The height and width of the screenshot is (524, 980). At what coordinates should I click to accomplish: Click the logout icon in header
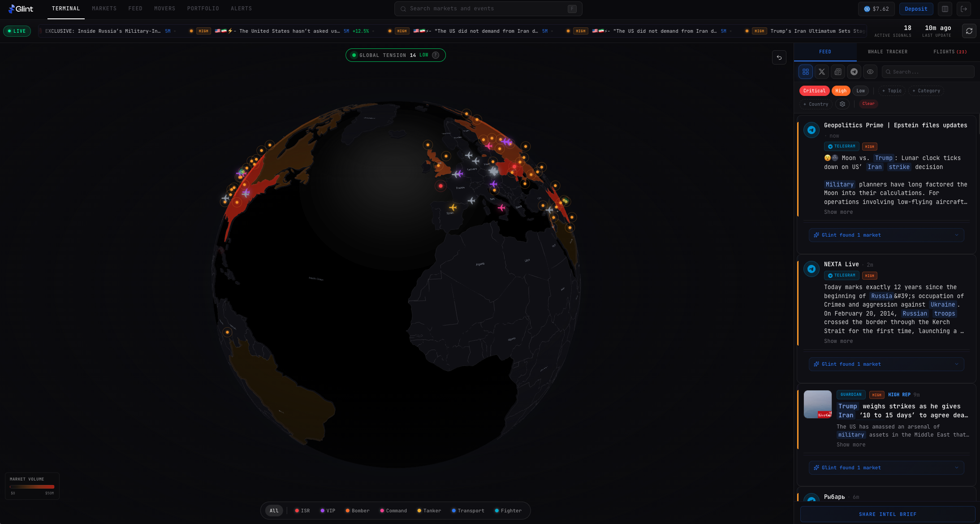(963, 9)
